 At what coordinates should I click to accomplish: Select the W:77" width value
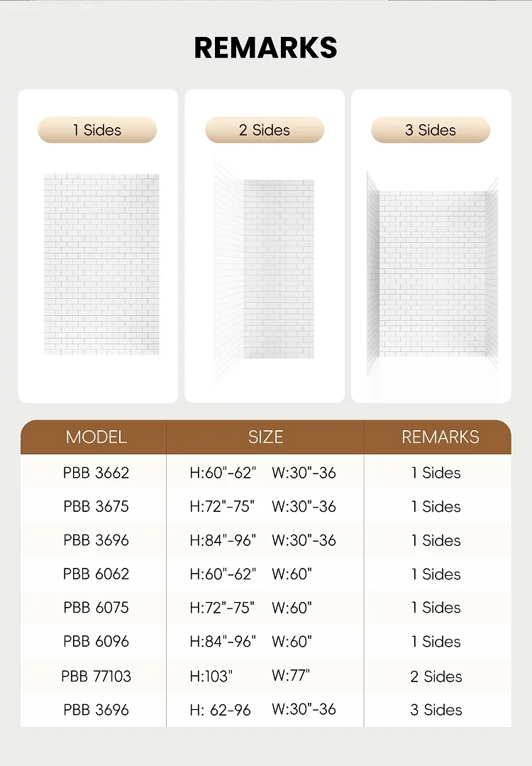pos(291,676)
